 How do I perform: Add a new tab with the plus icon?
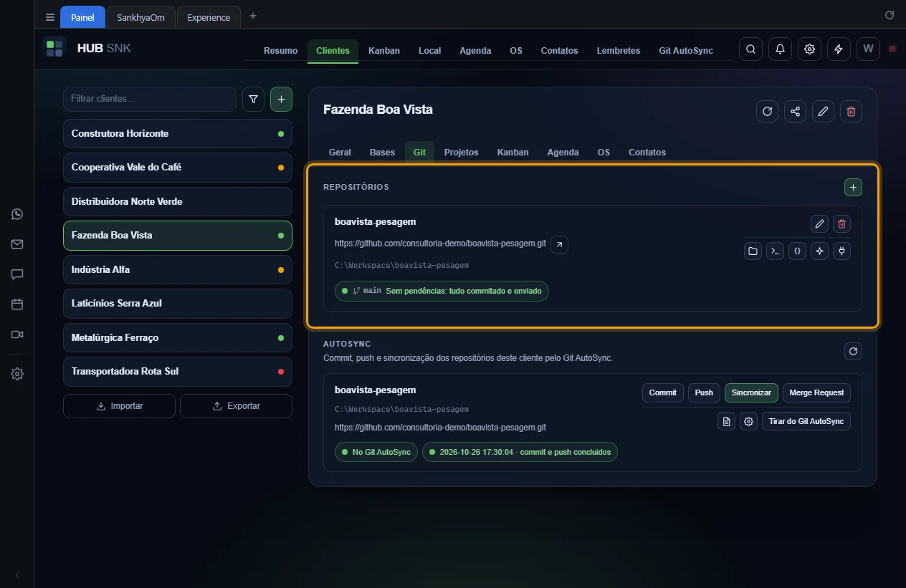253,16
